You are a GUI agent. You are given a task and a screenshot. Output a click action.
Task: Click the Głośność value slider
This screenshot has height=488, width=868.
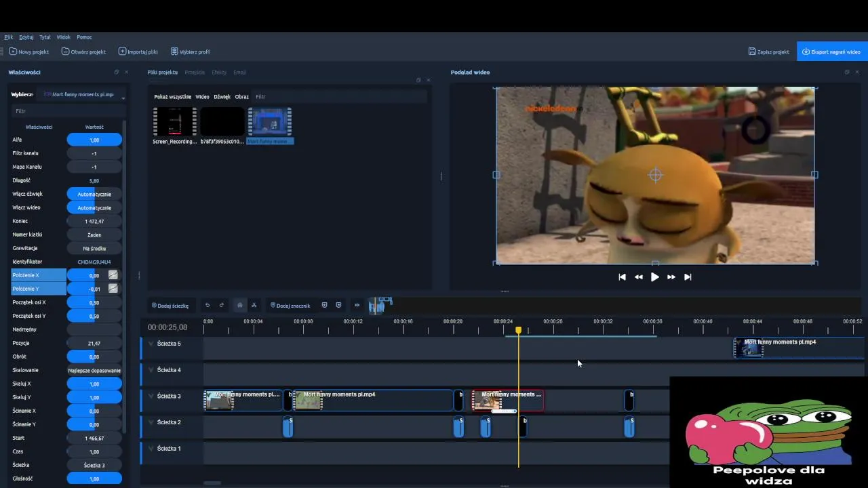click(x=94, y=479)
